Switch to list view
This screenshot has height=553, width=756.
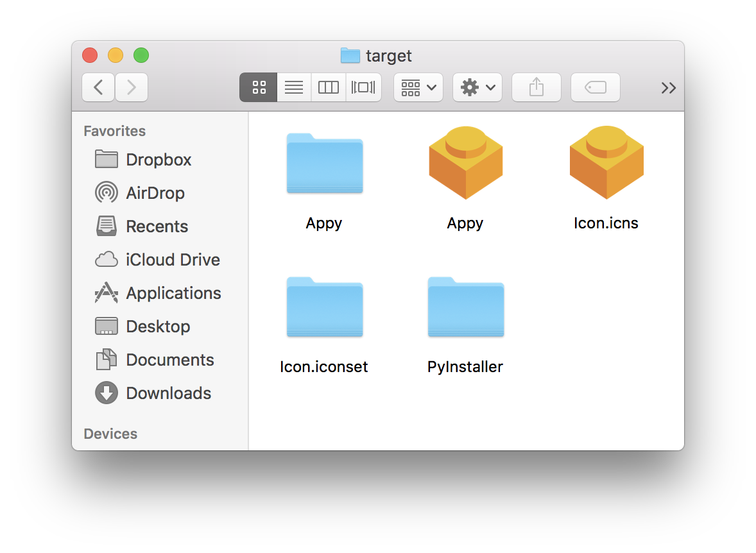[x=294, y=87]
